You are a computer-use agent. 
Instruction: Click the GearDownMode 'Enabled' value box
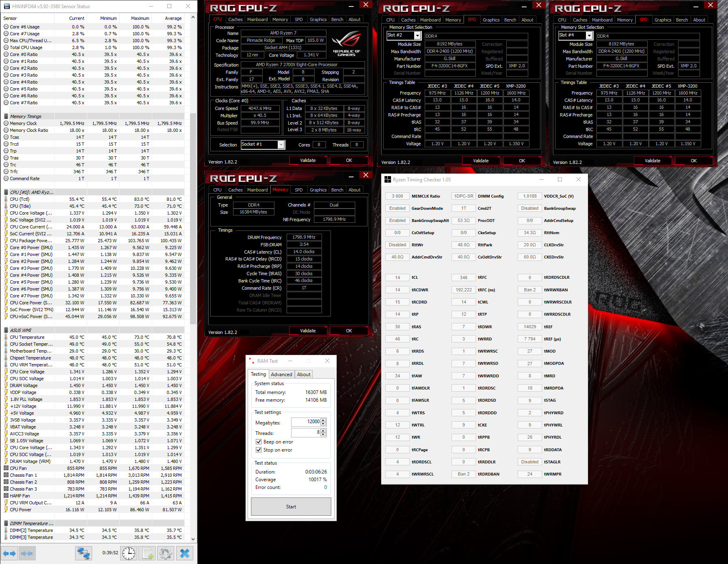(x=397, y=209)
